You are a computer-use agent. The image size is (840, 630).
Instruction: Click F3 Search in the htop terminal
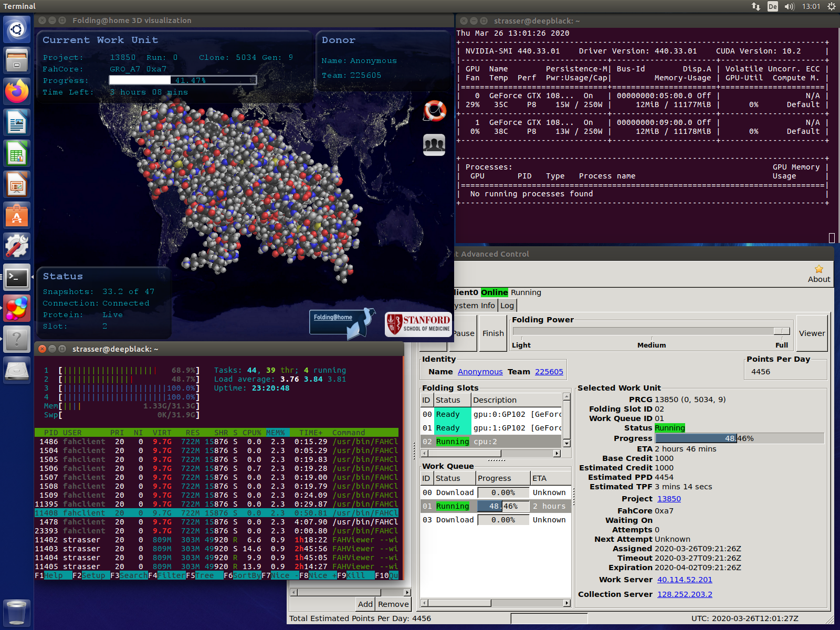click(129, 575)
